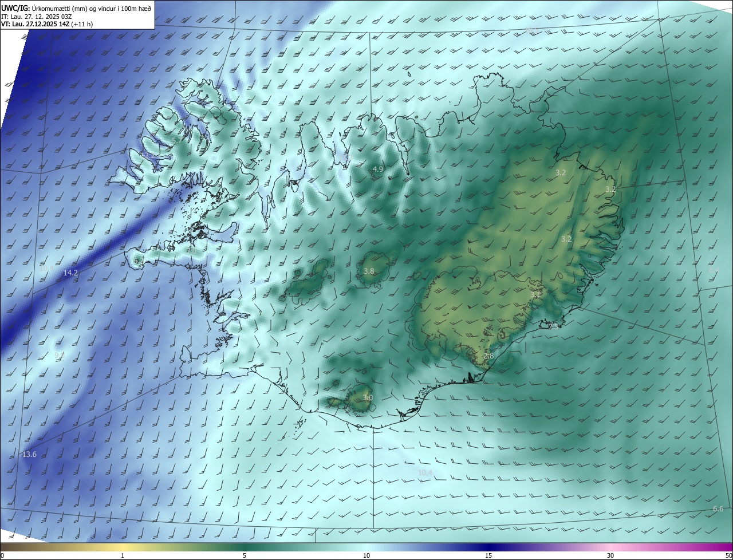Click the 3.1 value on the eastern Vatnajökull edge

(x=535, y=295)
